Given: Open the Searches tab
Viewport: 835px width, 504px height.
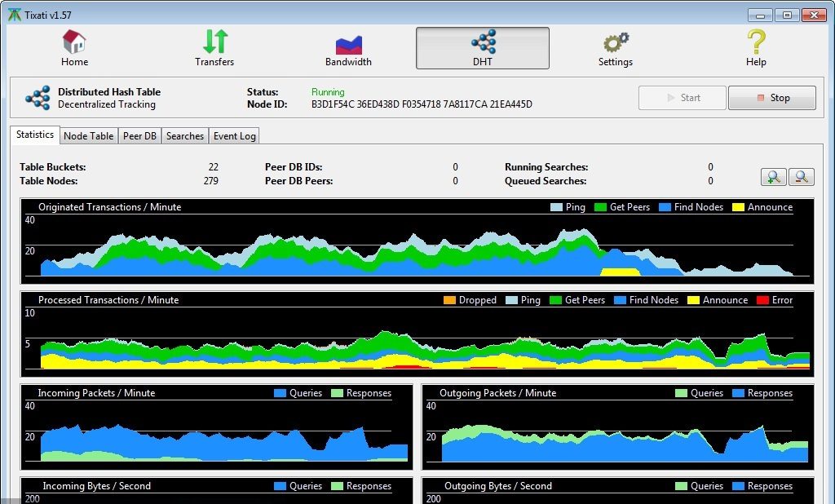Looking at the screenshot, I should [x=185, y=136].
